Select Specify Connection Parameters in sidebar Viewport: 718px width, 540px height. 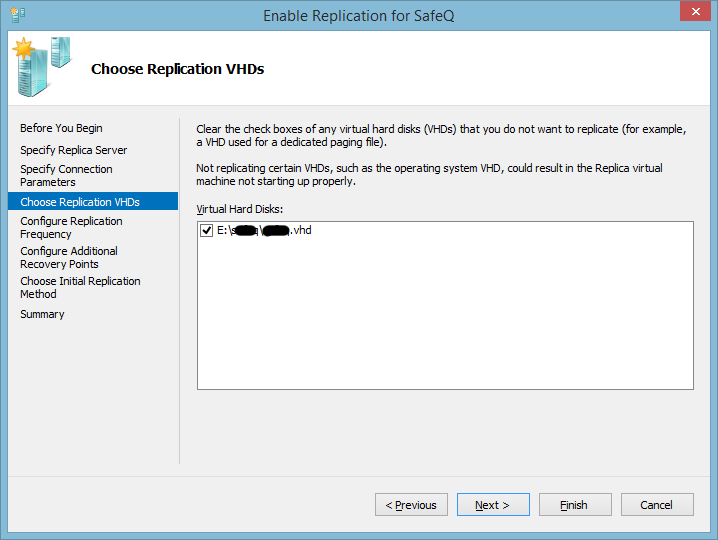66,176
